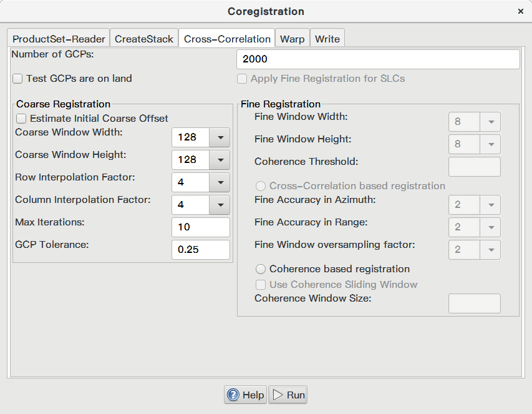532x414 pixels.
Task: Go to the Warp tab
Action: [x=292, y=39]
